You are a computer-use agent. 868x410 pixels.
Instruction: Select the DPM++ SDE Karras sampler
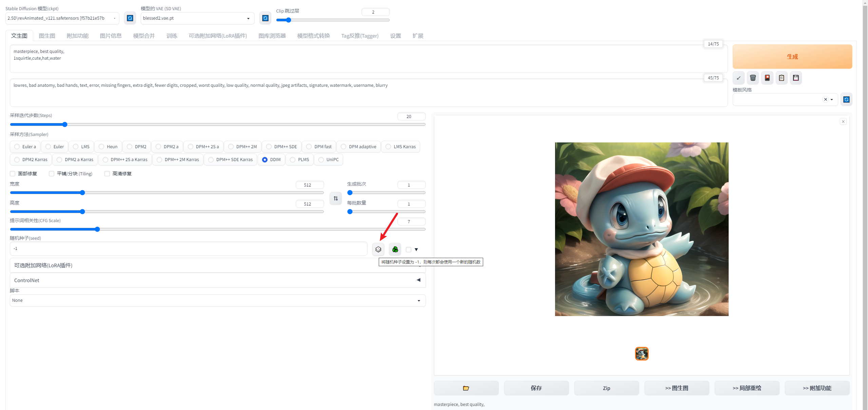231,159
